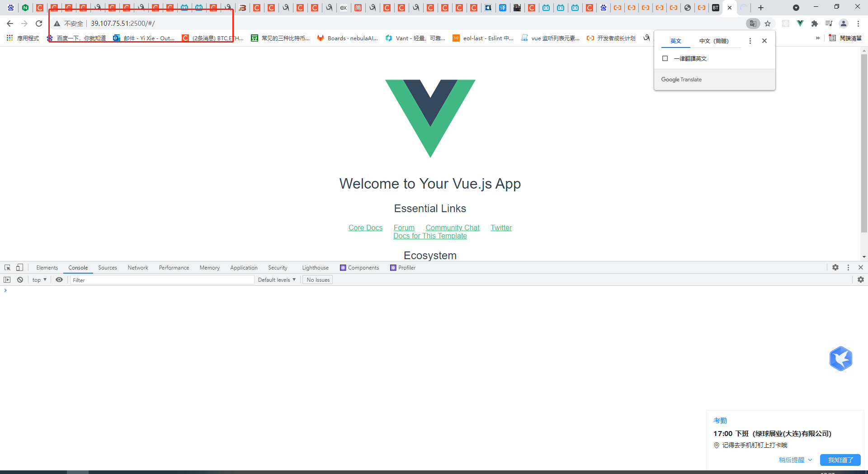Switch to the Sources tab

pyautogui.click(x=108, y=268)
